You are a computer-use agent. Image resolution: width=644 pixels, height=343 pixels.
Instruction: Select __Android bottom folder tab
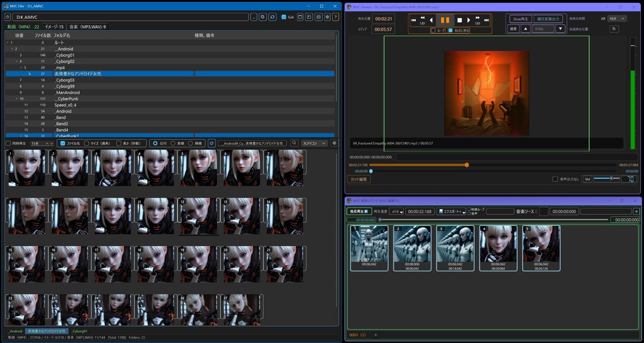click(x=15, y=331)
